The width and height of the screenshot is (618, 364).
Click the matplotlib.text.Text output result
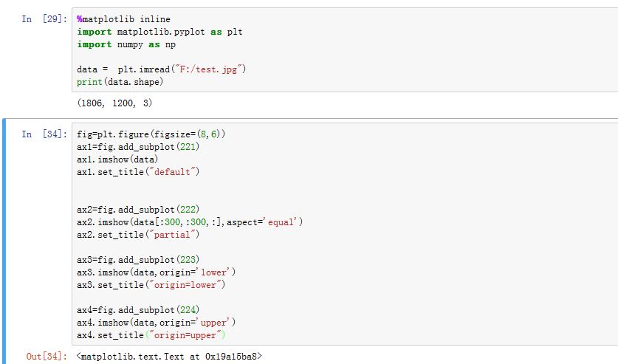[x=168, y=357]
